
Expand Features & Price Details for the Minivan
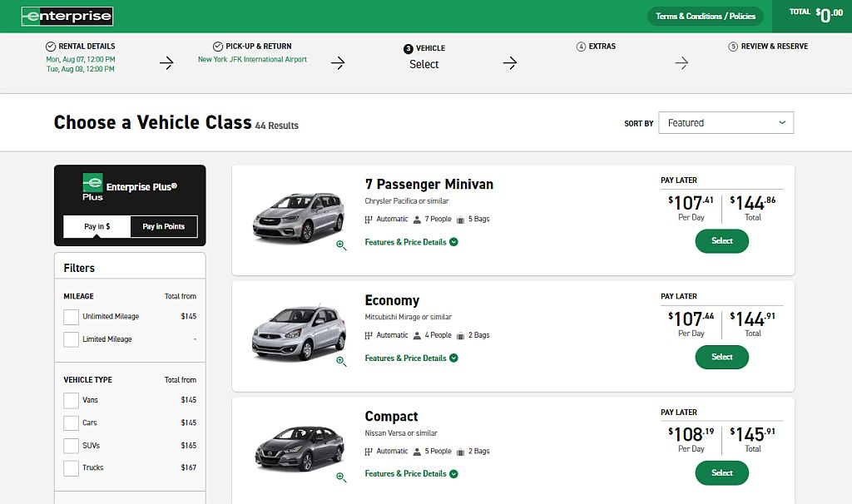pyautogui.click(x=410, y=240)
